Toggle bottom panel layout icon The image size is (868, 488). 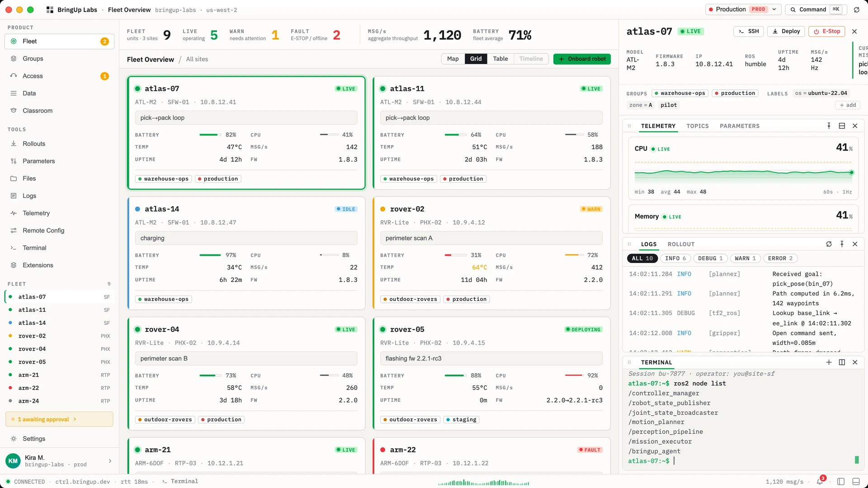(x=856, y=482)
